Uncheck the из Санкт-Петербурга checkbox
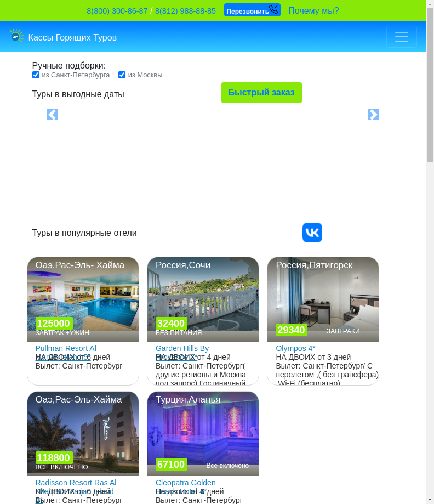Image resolution: width=434 pixels, height=504 pixels. (36, 75)
